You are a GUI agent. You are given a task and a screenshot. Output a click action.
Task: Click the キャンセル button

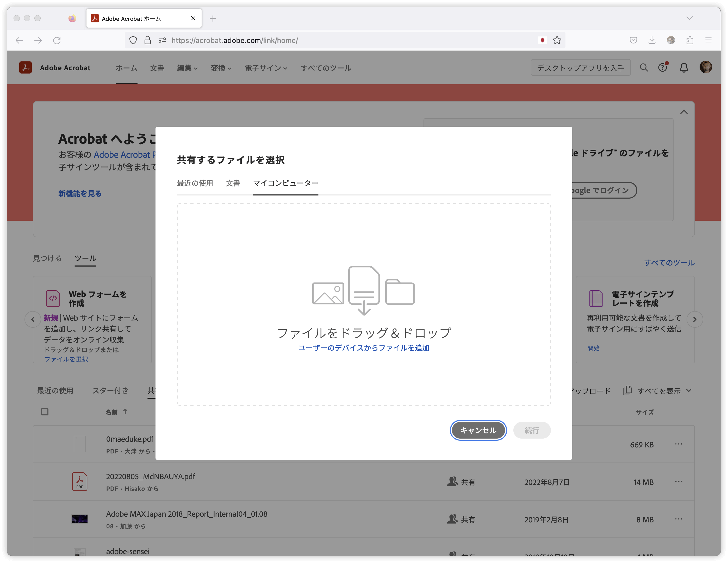click(478, 430)
